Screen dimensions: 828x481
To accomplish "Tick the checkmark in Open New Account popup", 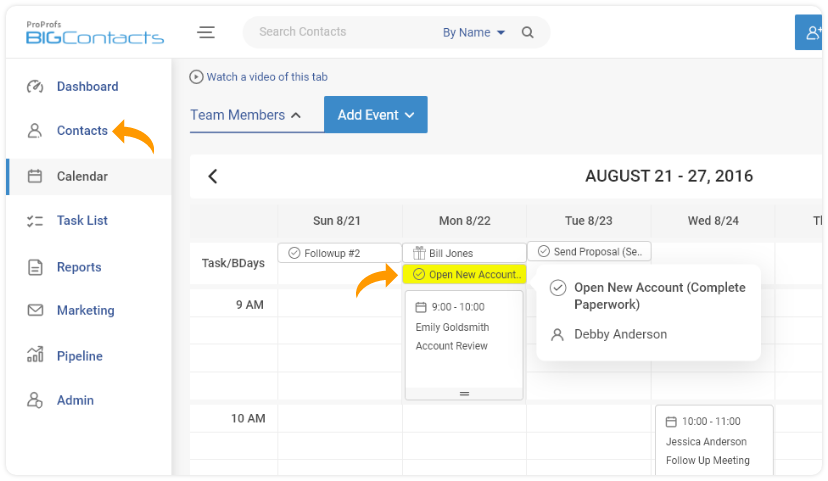I will (x=558, y=288).
